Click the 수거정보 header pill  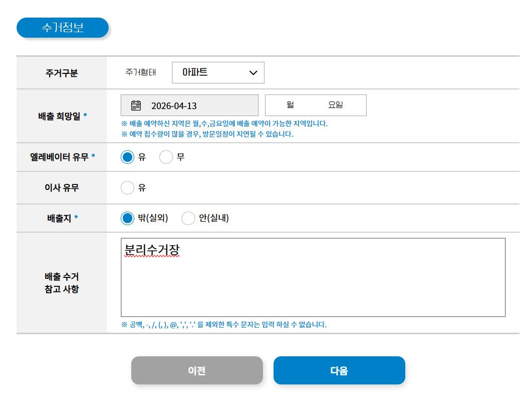point(63,28)
